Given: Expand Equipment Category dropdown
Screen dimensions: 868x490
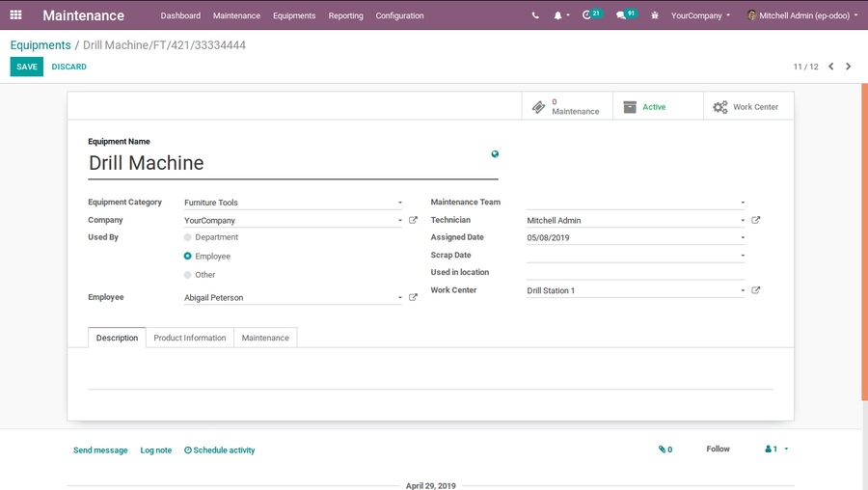Looking at the screenshot, I should 399,203.
